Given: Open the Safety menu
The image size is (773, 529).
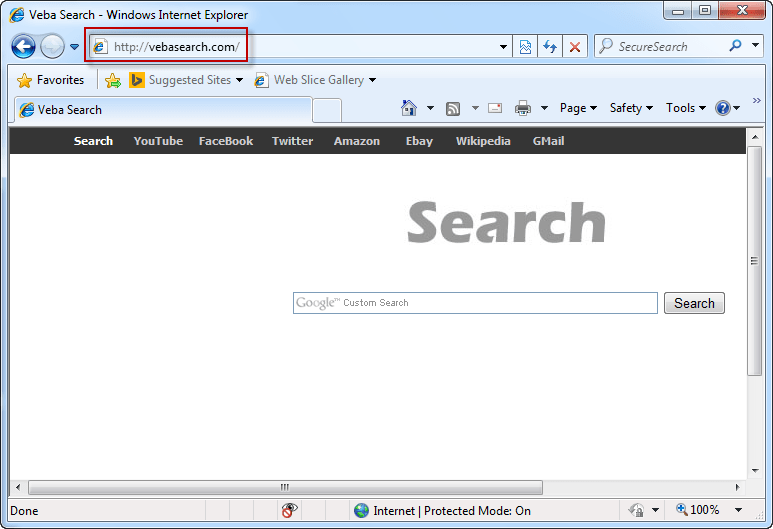Looking at the screenshot, I should click(631, 108).
